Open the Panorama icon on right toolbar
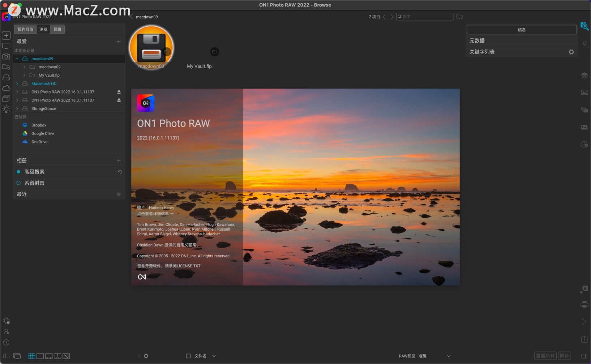Viewport: 591px width, 364px height. tap(584, 93)
